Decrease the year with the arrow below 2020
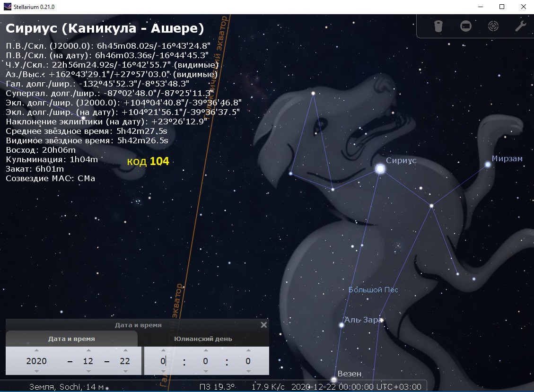The image size is (534, 392). (x=36, y=371)
